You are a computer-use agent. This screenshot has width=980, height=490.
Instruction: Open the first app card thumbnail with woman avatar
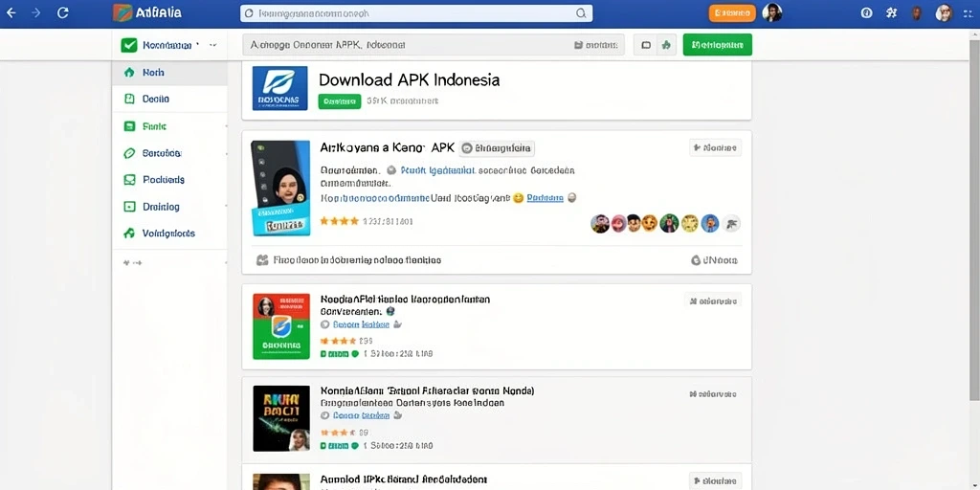(x=280, y=188)
